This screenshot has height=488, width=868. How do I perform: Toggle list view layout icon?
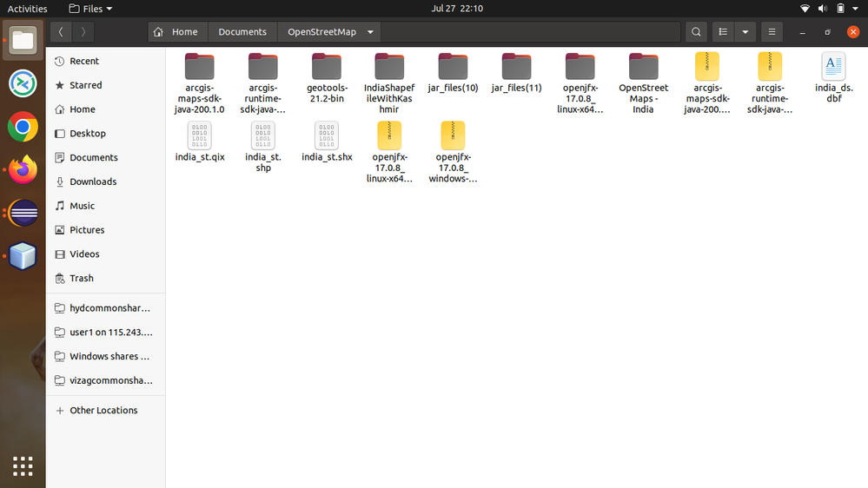tap(723, 32)
